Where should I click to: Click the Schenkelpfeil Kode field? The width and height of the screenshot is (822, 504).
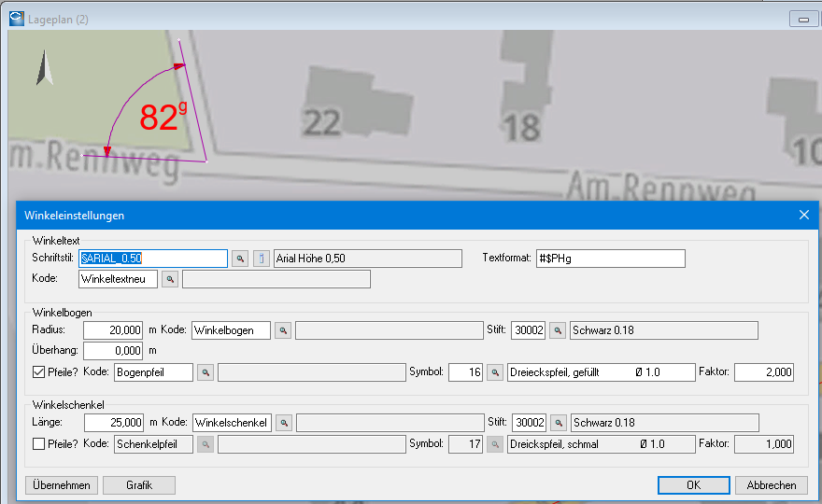tap(153, 444)
